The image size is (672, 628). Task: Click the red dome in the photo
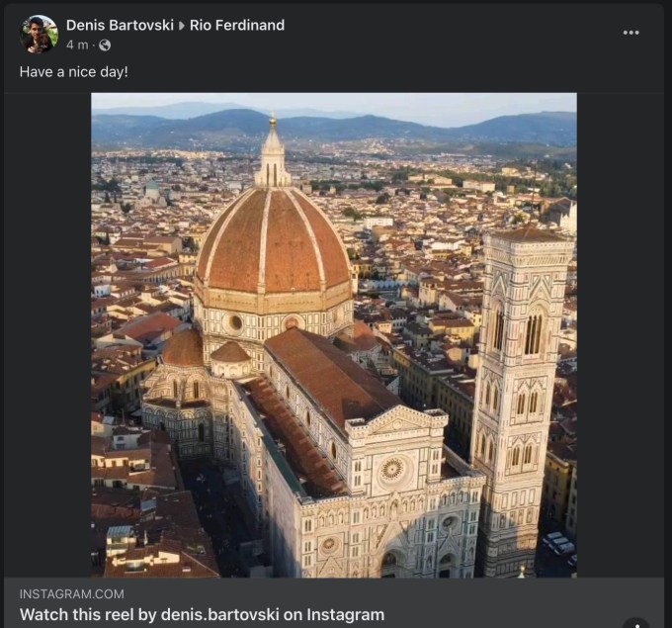tap(272, 242)
